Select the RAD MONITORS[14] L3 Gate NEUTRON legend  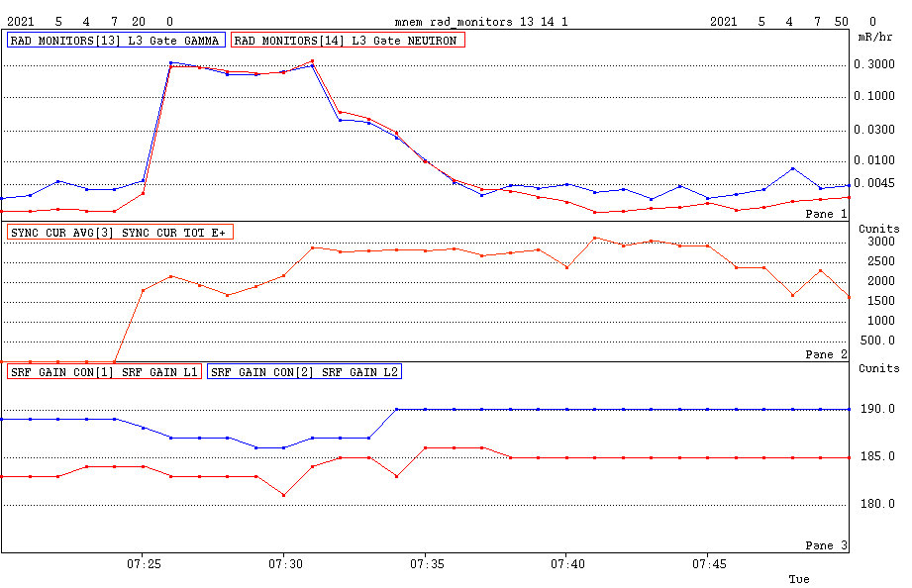348,41
